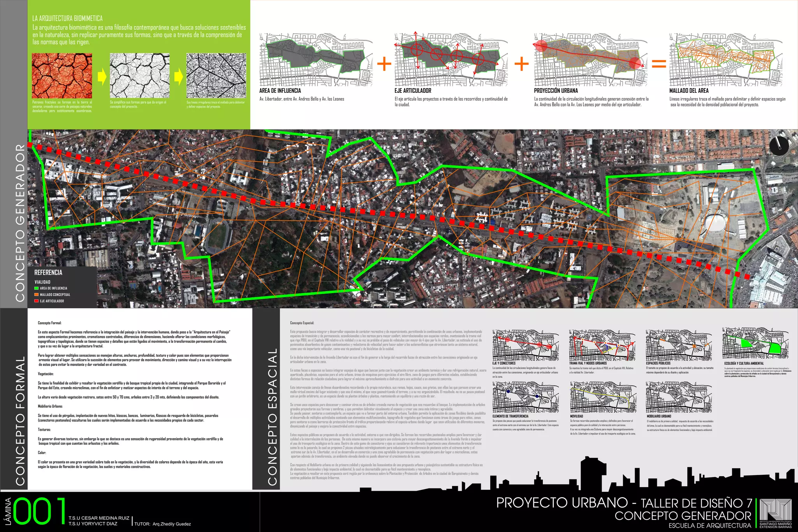Click the Concepto Espacial vertical label
798x532 pixels.
point(272,417)
